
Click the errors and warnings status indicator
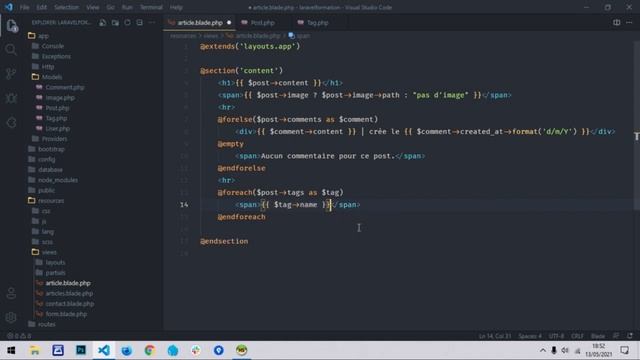pyautogui.click(x=19, y=336)
